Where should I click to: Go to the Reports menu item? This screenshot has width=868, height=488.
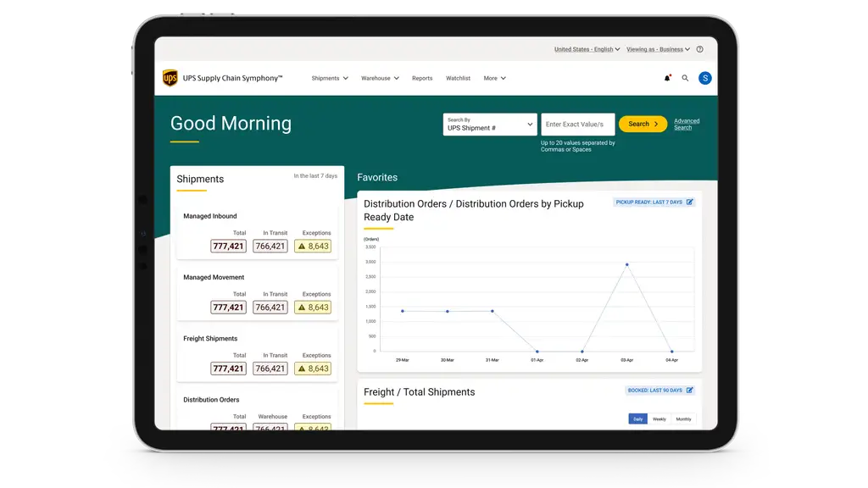(x=422, y=78)
